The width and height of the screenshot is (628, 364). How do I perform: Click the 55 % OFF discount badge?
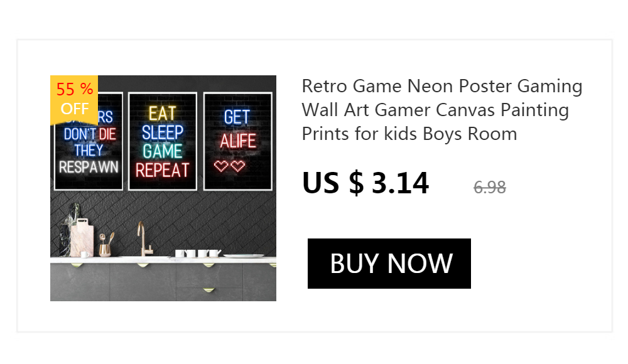74,99
